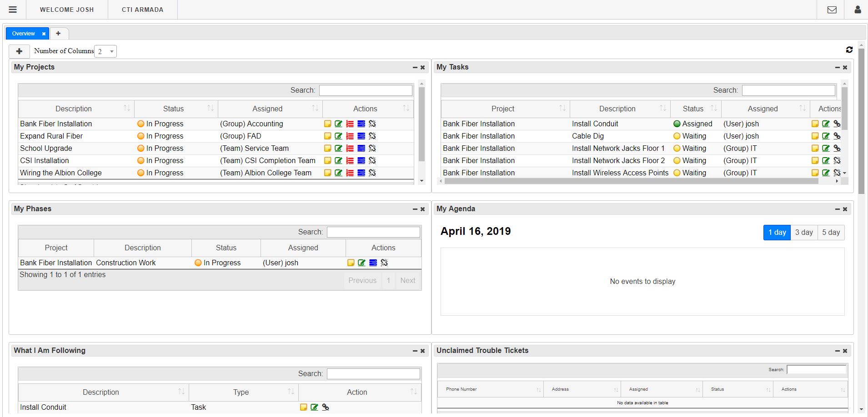The width and height of the screenshot is (868, 417).
Task: Sort My Projects by Assigned column
Action: coord(270,109)
